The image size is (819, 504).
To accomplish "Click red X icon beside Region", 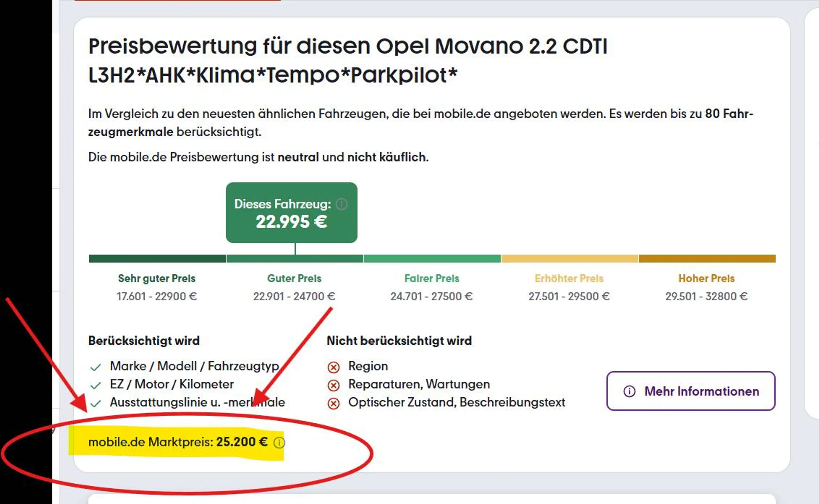I will point(334,367).
